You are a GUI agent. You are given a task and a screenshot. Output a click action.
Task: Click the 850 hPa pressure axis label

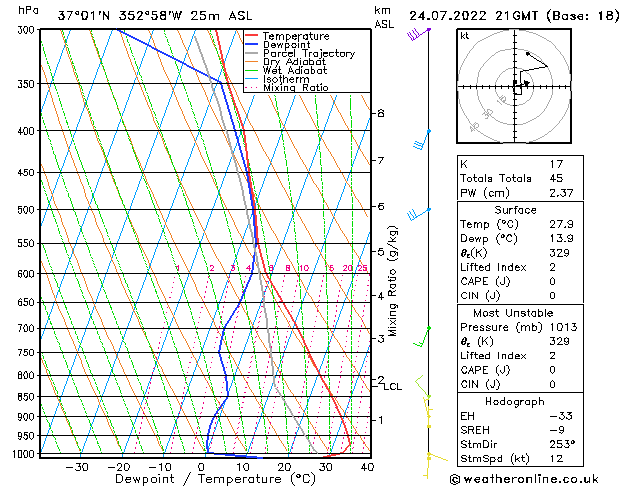[x=26, y=397]
